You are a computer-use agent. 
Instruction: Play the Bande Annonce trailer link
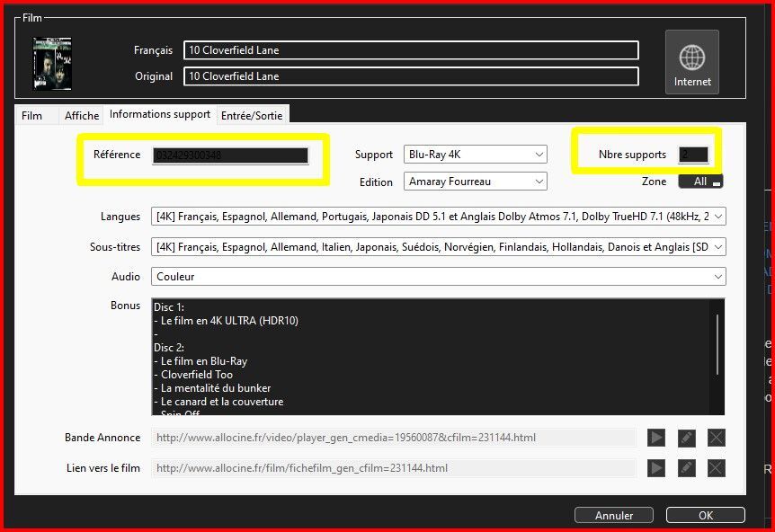point(656,438)
